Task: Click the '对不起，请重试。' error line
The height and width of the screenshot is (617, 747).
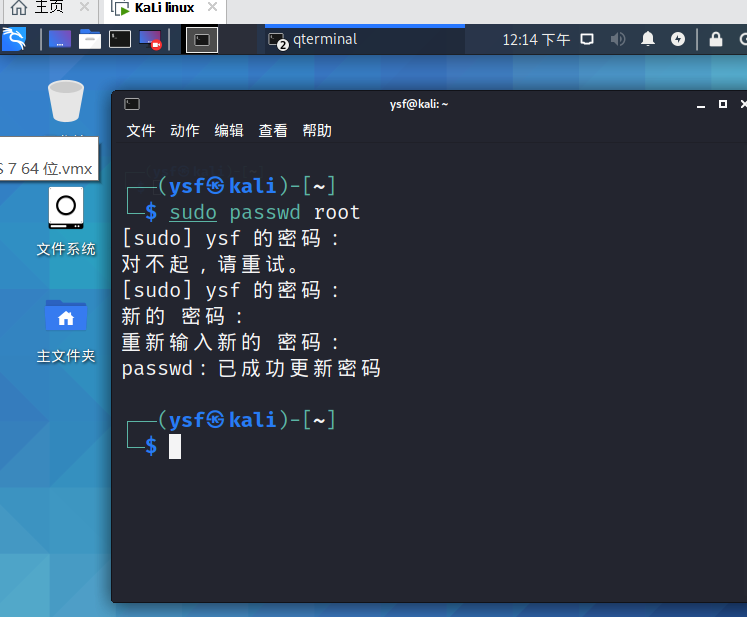Action: click(x=210, y=264)
